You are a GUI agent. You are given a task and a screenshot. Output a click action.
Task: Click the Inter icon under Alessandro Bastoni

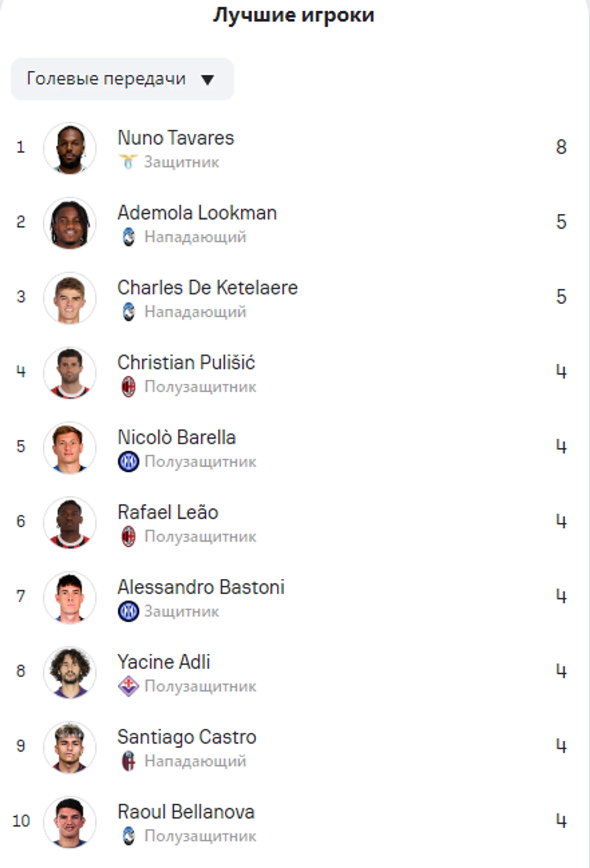coord(129,612)
